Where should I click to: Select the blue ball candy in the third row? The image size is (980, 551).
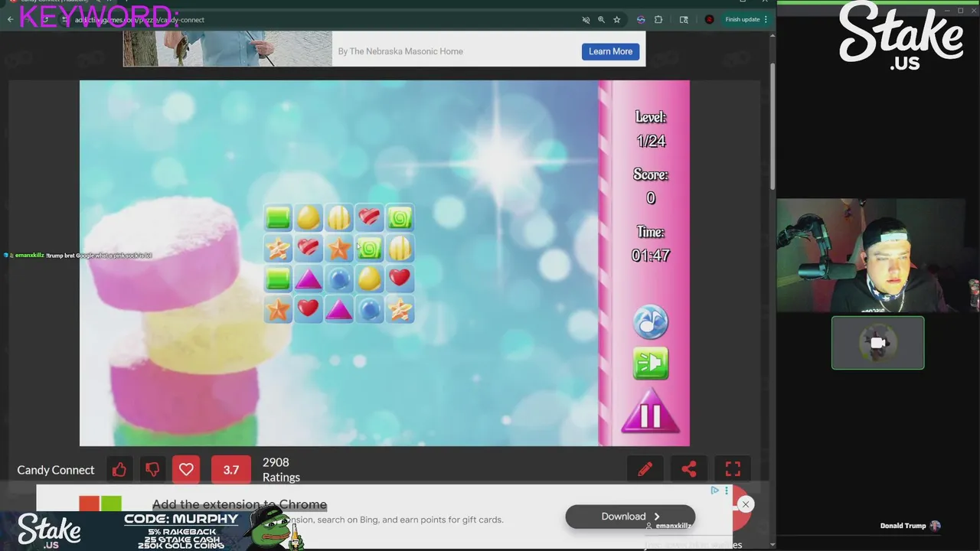click(339, 279)
